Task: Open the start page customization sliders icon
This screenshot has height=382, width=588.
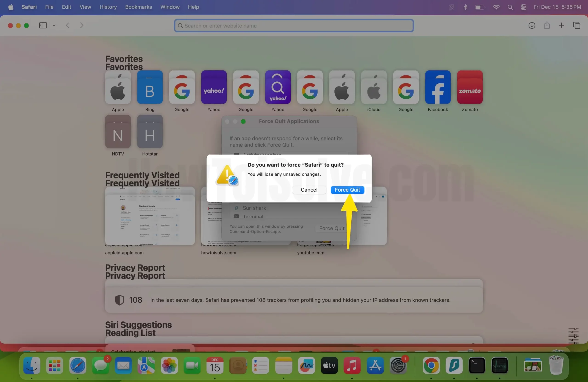Action: [573, 336]
